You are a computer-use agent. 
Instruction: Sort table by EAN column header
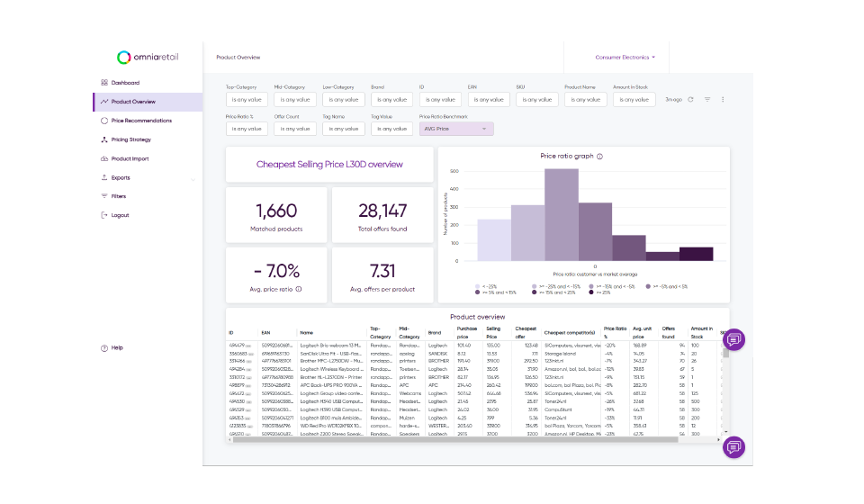coord(265,333)
